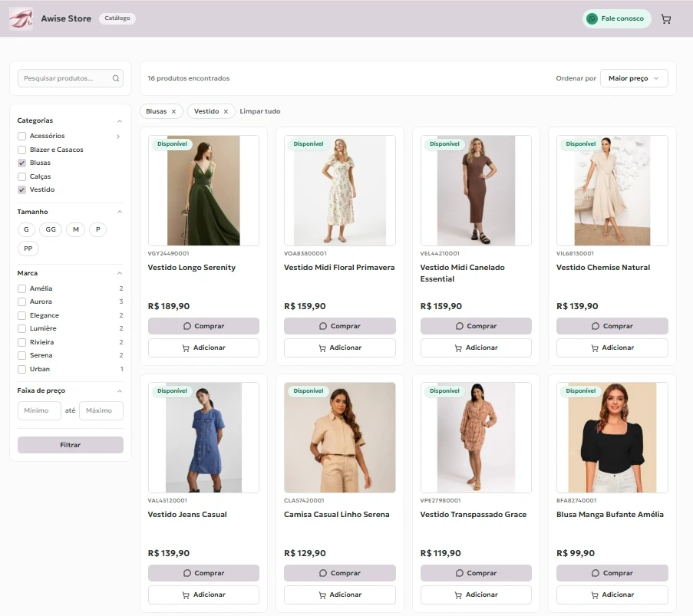This screenshot has width=693, height=616.
Task: Click chat icon on Vestido Chemise Natural Comprar
Action: click(596, 326)
